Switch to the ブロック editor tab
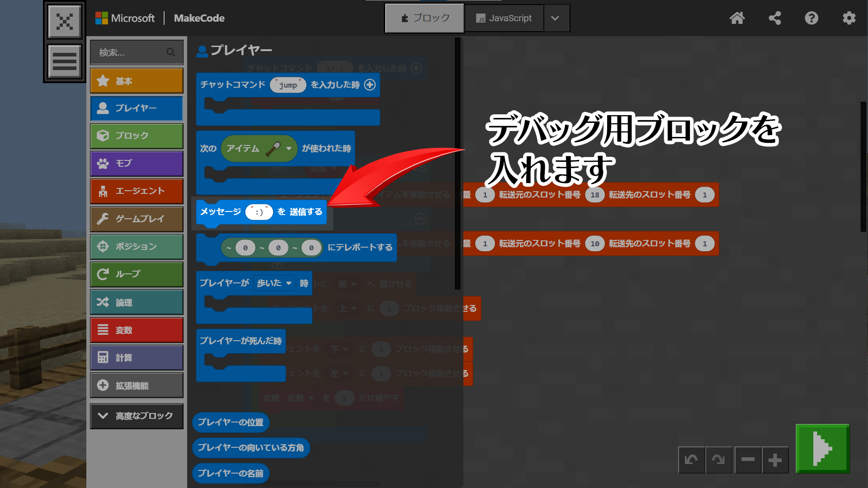This screenshot has width=868, height=488. (425, 18)
